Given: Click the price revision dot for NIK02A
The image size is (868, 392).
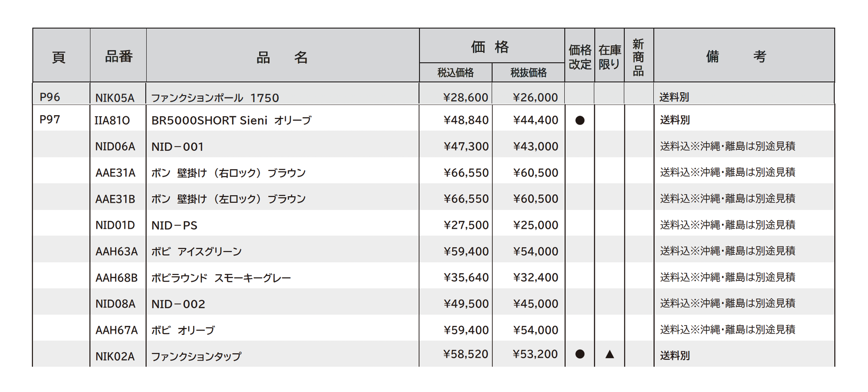Looking at the screenshot, I should click(580, 354).
